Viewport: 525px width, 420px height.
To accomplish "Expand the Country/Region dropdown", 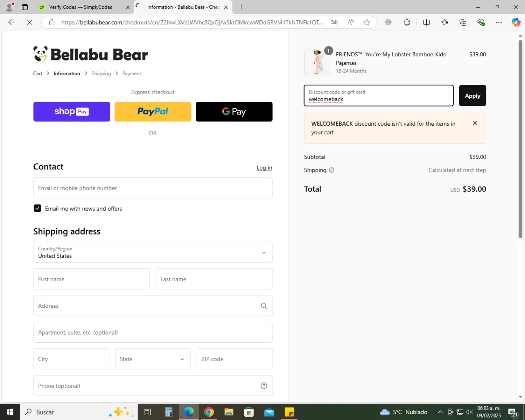I will pyautogui.click(x=153, y=252).
